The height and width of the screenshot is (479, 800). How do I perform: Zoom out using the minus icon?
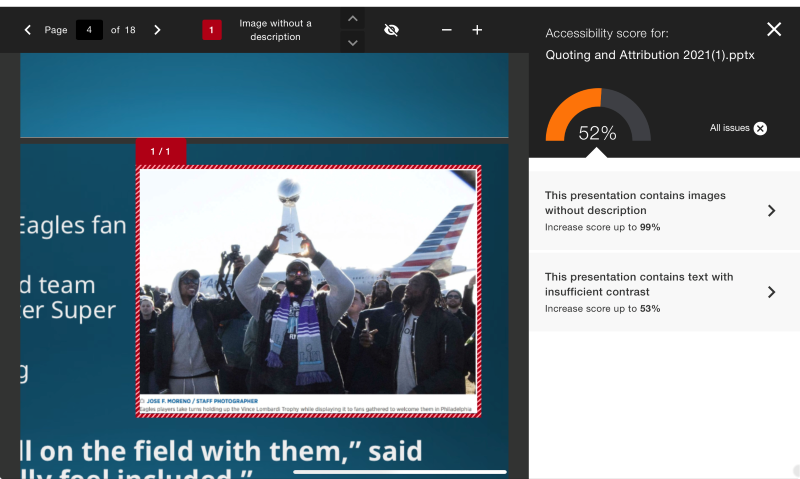[447, 30]
